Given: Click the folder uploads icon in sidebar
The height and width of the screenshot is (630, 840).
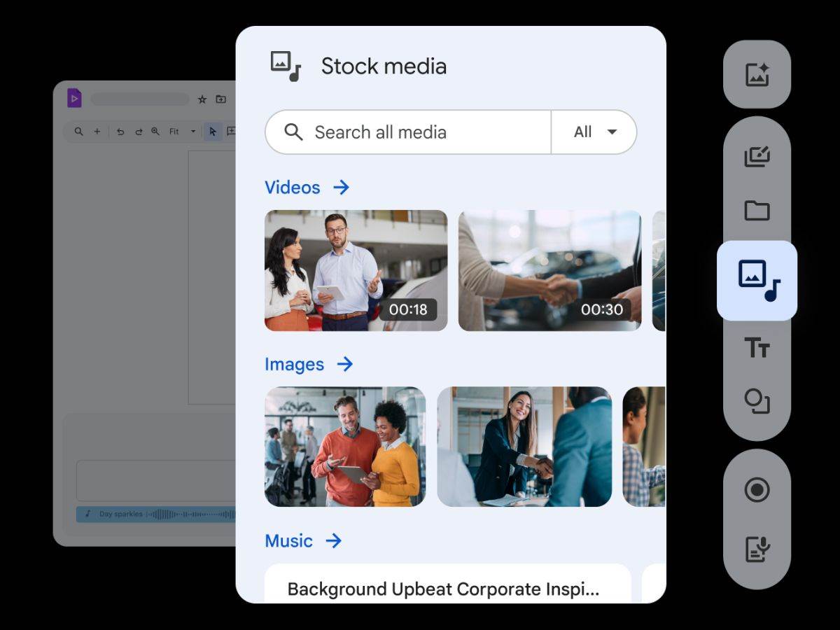Looking at the screenshot, I should pyautogui.click(x=757, y=210).
